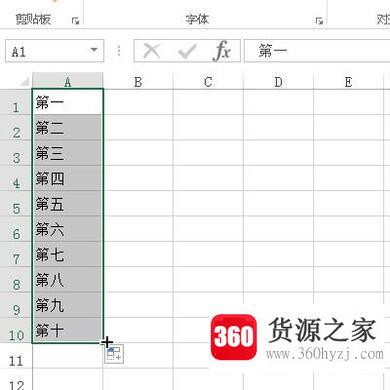The image size is (390, 390).
Task: Click cell containing 第三
Action: (68, 153)
